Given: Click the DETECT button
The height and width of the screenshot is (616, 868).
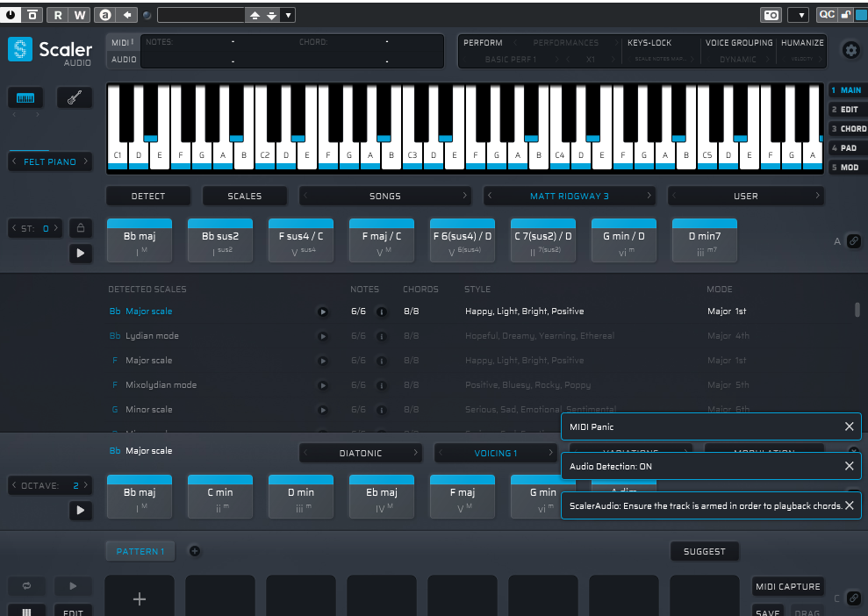Looking at the screenshot, I should 148,196.
